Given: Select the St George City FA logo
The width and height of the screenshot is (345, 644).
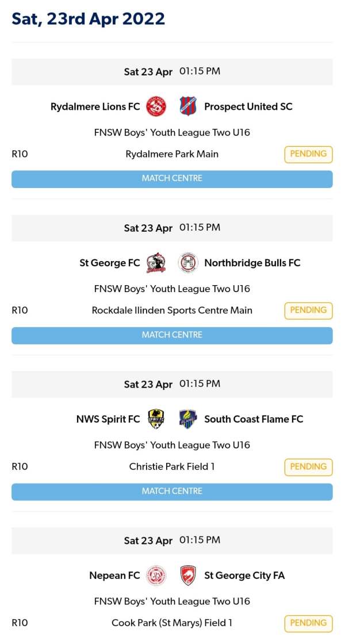Looking at the screenshot, I should click(188, 576).
